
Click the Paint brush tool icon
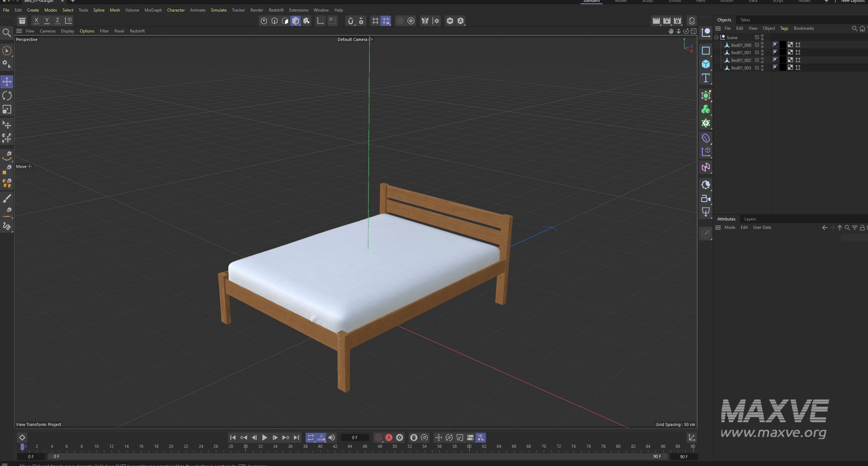point(7,198)
